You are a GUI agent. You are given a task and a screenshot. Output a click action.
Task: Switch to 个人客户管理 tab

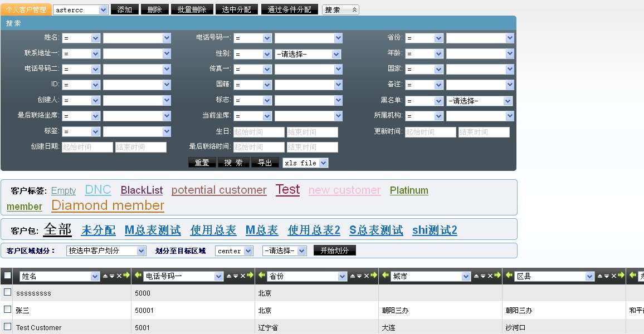pos(26,9)
